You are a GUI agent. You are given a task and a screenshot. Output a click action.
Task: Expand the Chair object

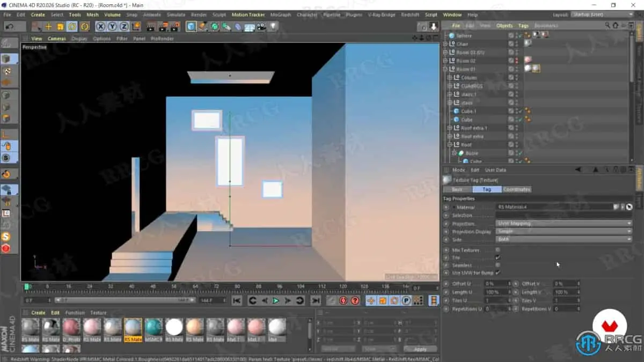445,44
